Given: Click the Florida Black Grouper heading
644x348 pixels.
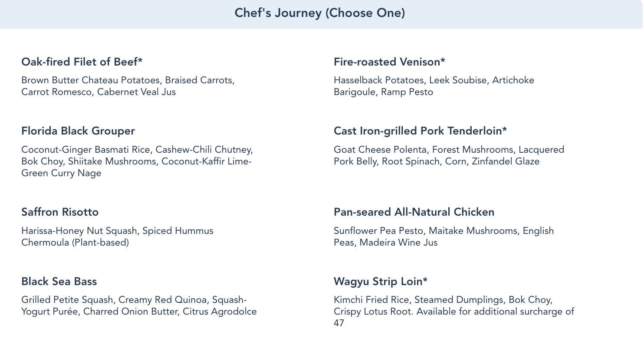Looking at the screenshot, I should point(78,131).
